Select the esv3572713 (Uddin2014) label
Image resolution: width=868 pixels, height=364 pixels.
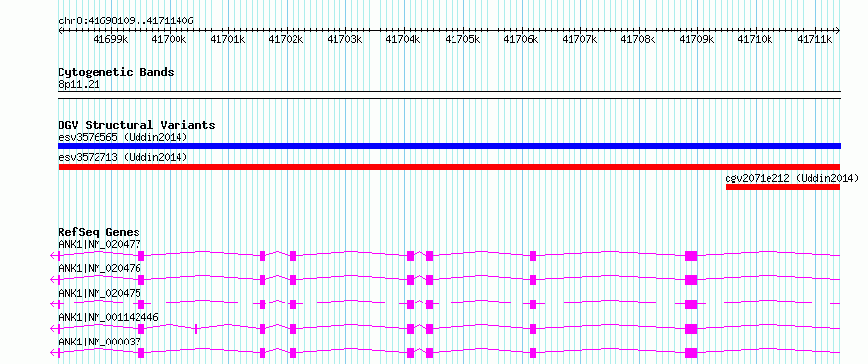123,157
